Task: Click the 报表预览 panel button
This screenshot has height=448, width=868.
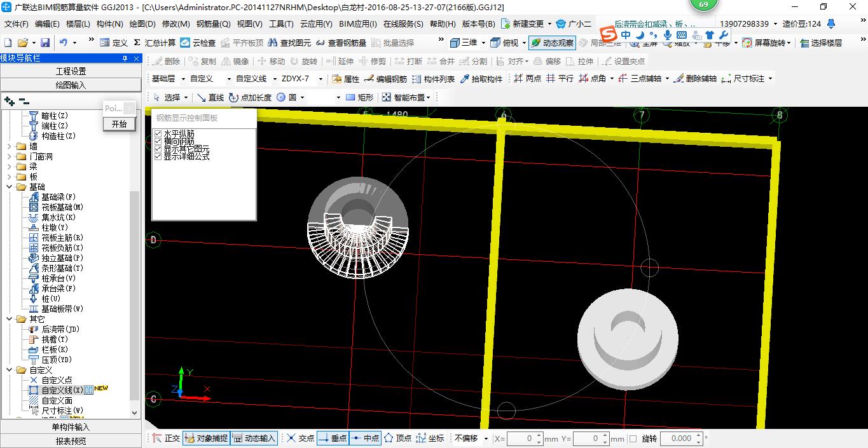Action: click(x=71, y=441)
